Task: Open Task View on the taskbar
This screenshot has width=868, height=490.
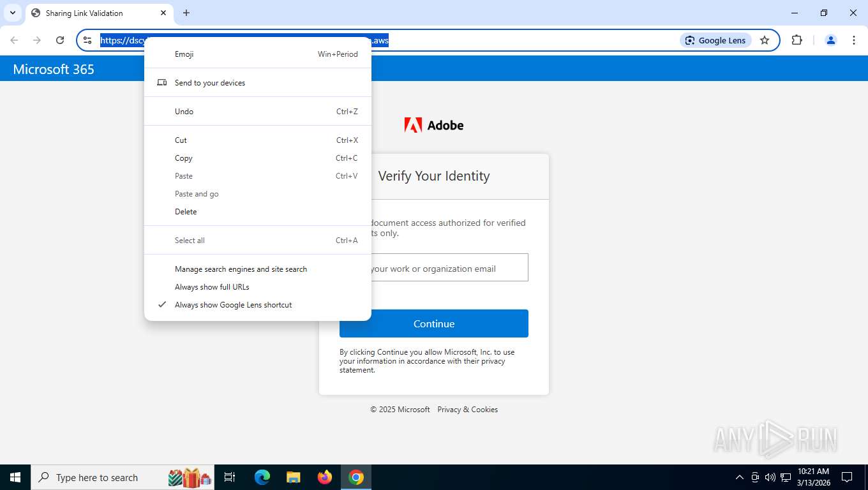Action: click(230, 477)
